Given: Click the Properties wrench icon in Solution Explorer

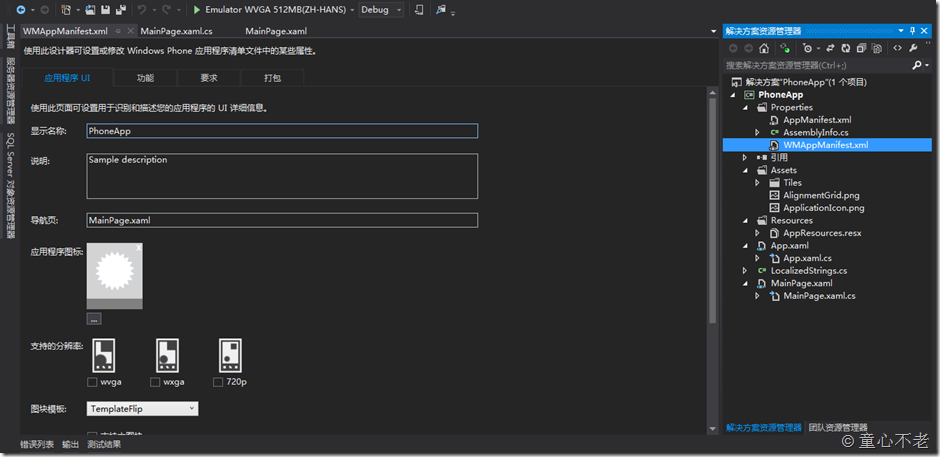Looking at the screenshot, I should [914, 49].
